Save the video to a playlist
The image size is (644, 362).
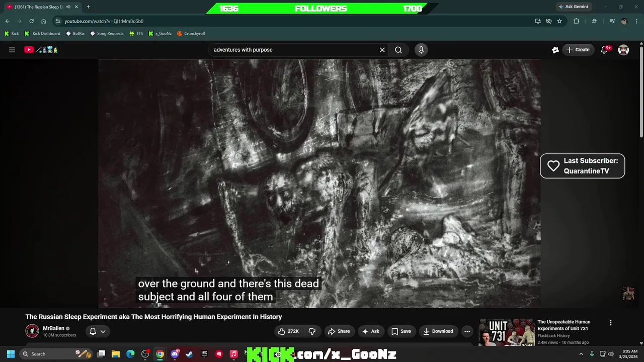tap(401, 331)
